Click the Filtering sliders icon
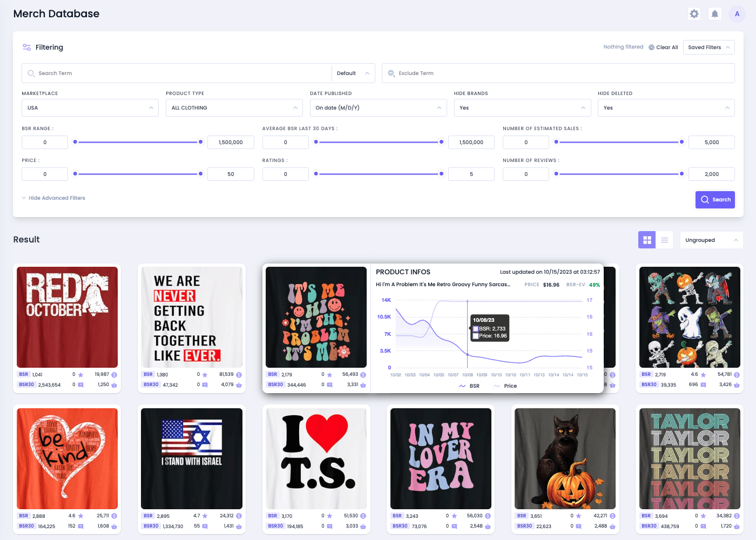 (x=26, y=48)
